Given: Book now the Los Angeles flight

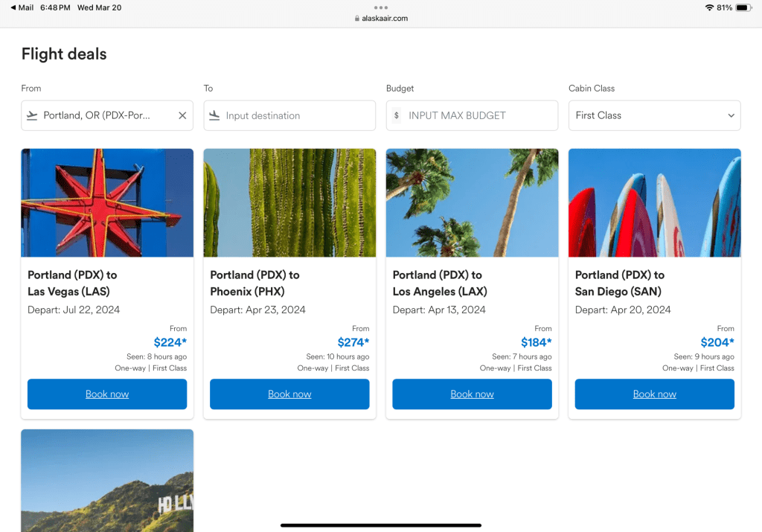Looking at the screenshot, I should [x=472, y=394].
